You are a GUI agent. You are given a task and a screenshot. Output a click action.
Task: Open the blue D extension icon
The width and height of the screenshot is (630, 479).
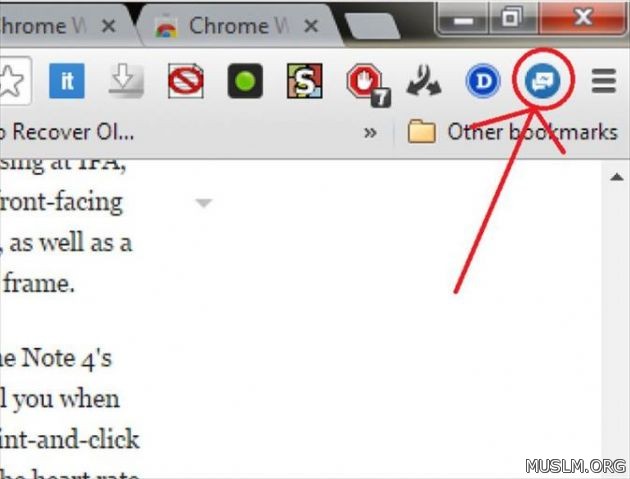pos(483,81)
